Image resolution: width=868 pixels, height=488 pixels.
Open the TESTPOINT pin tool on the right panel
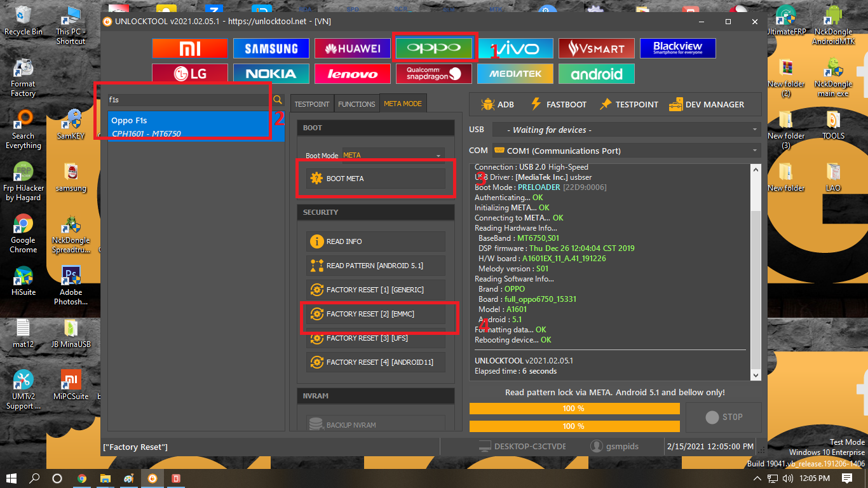click(628, 104)
